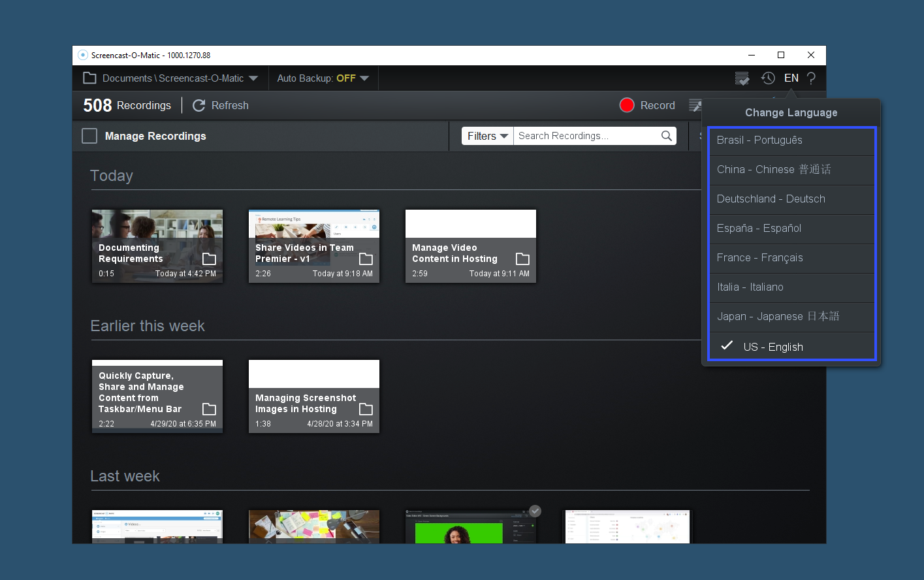The width and height of the screenshot is (924, 580).
Task: Switch to Italia - Italiano
Action: pos(791,287)
